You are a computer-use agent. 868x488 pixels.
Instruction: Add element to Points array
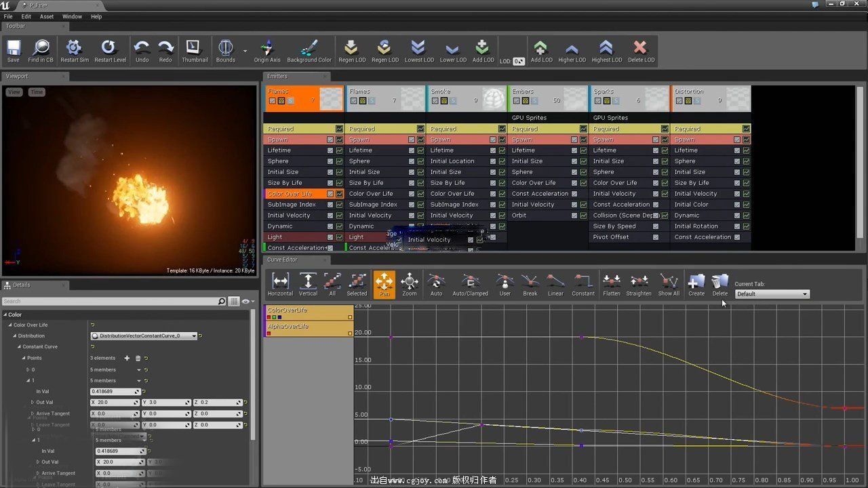click(127, 358)
